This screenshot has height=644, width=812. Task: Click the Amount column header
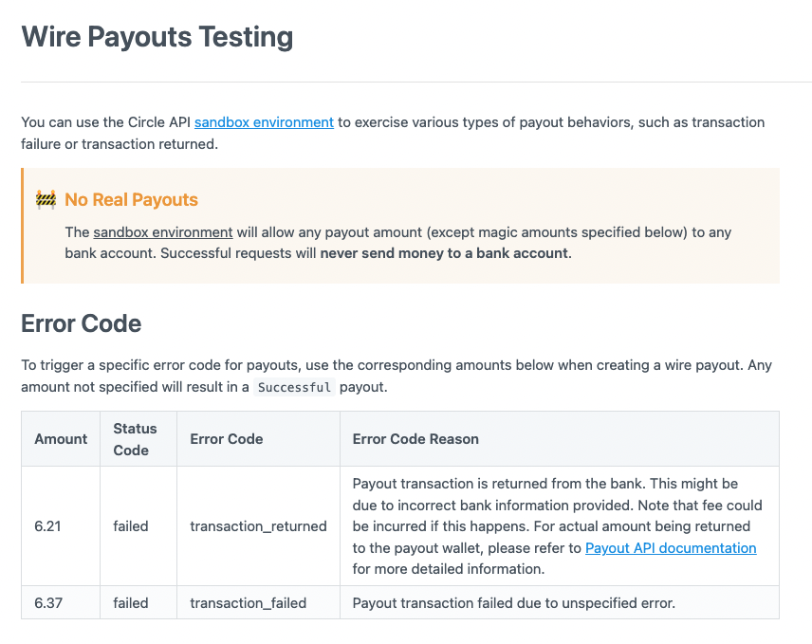[61, 439]
